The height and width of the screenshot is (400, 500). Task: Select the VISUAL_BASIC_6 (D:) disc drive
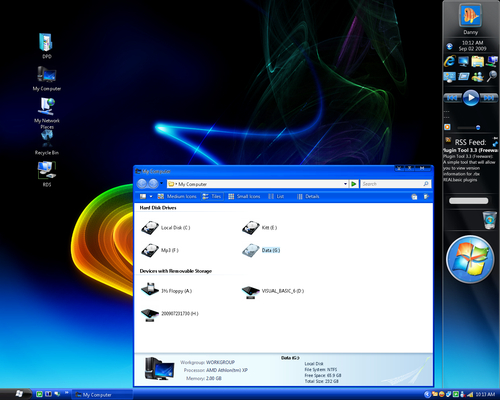273,291
